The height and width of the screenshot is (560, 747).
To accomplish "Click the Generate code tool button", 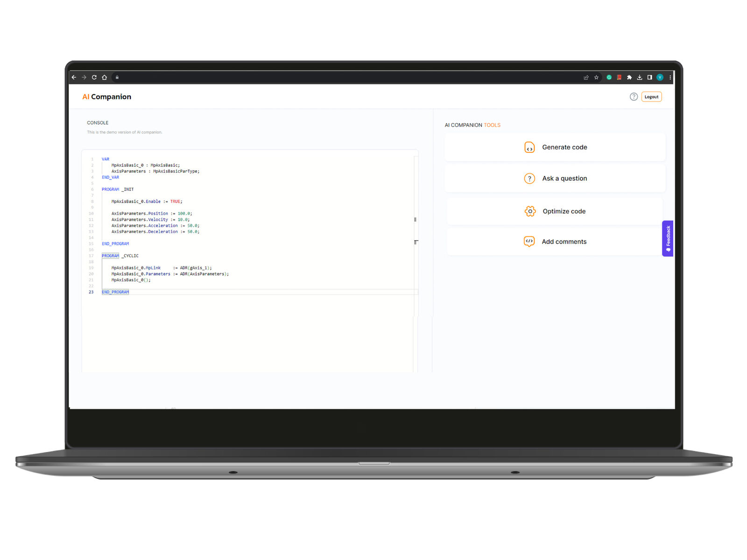I will point(555,147).
